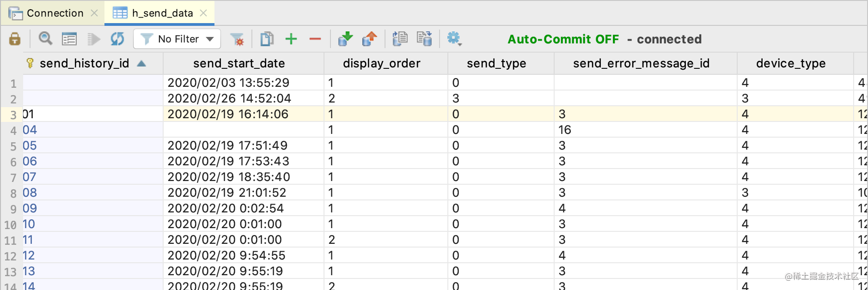Click send_history_id cell 01 in row 3
Screen dimensions: 868x290
pos(92,114)
